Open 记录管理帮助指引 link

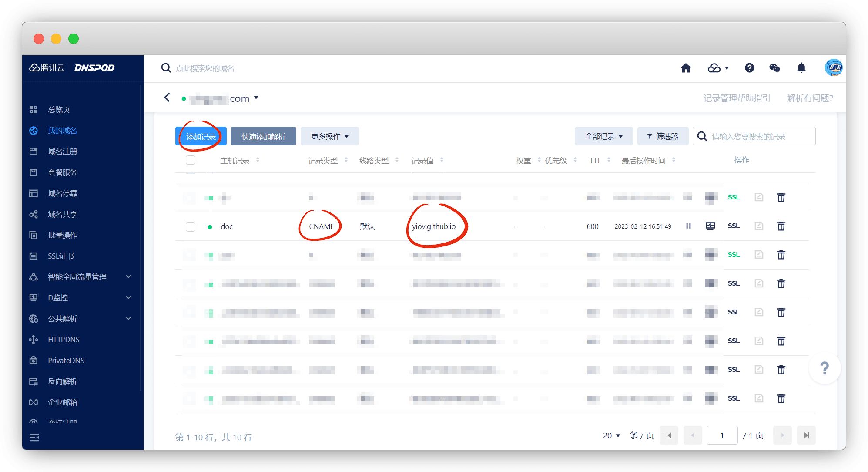pos(737,98)
